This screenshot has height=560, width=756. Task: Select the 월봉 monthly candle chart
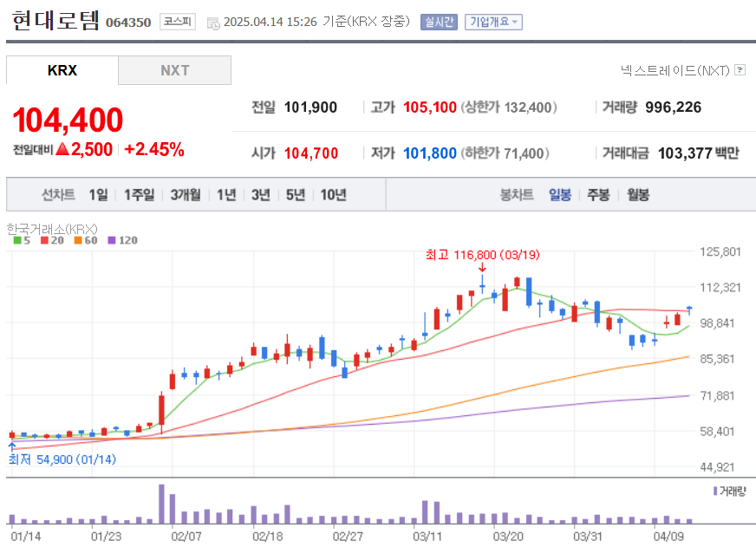coord(638,195)
